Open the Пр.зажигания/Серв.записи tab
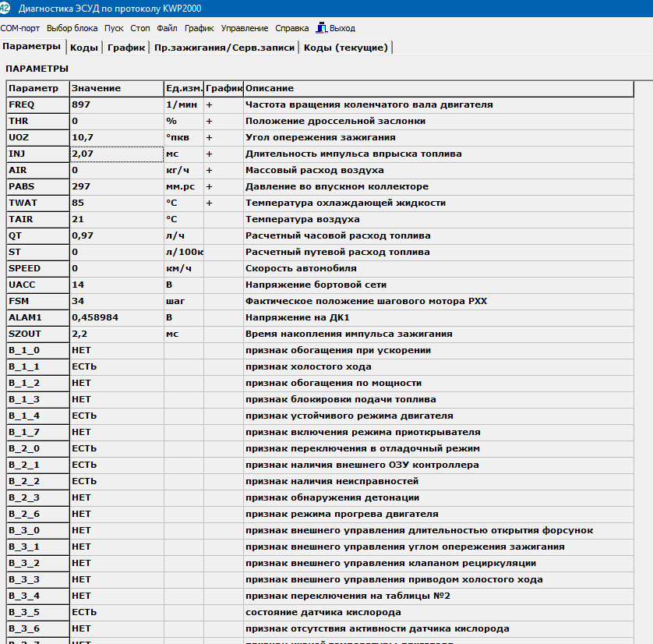 pos(224,48)
